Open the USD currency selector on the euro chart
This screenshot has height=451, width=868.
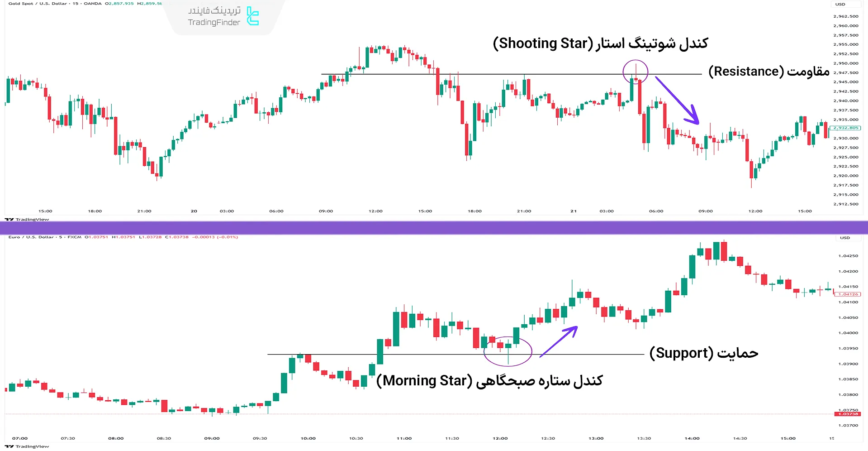point(845,238)
